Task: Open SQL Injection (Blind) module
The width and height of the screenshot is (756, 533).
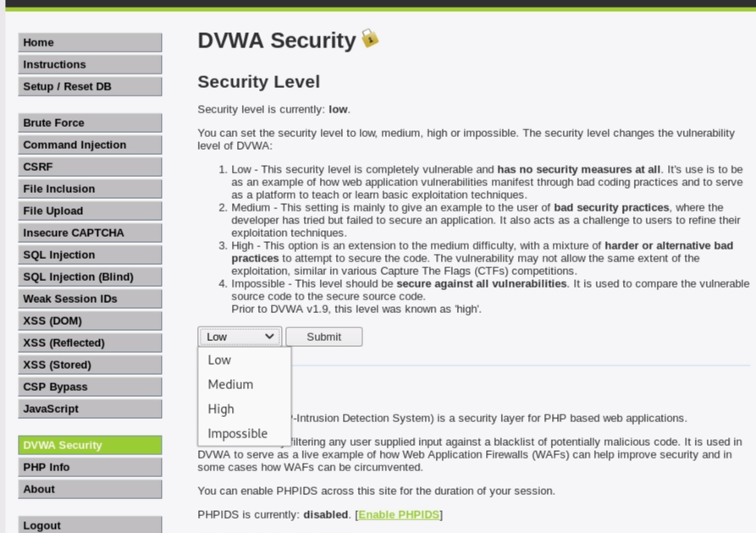Action: (90, 277)
